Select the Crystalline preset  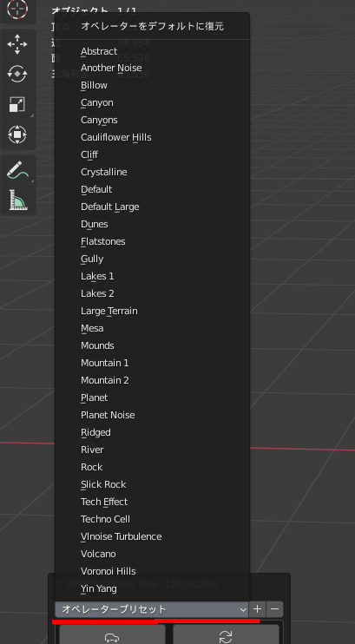[152, 172]
